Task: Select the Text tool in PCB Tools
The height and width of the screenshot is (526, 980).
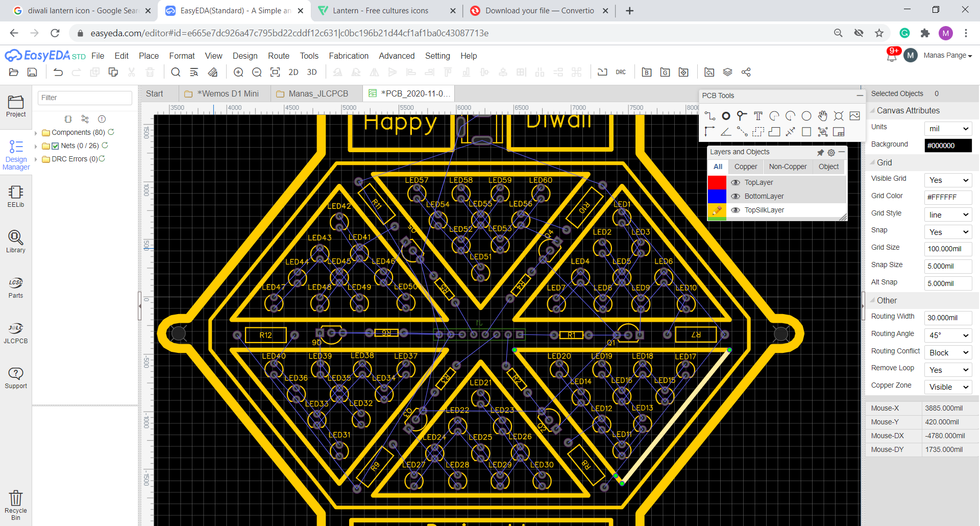Action: click(758, 116)
